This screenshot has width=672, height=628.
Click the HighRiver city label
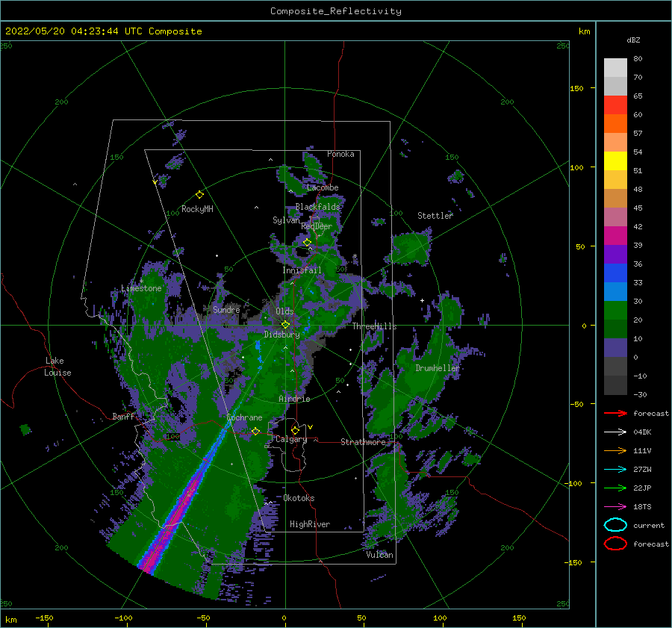coord(310,524)
